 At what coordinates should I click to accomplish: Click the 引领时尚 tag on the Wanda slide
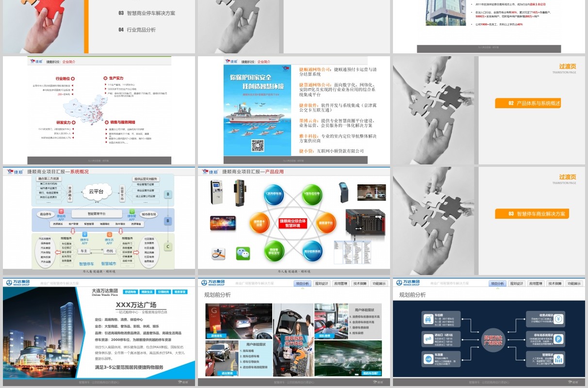click(163, 292)
